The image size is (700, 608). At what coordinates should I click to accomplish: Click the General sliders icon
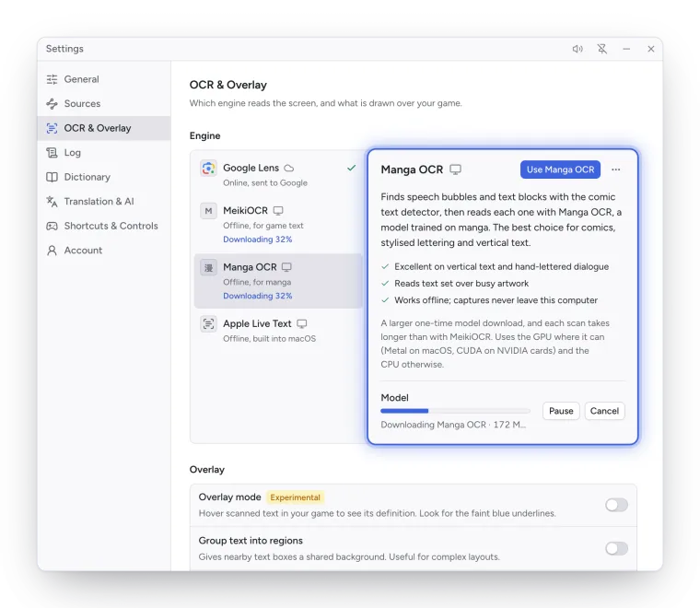point(52,79)
